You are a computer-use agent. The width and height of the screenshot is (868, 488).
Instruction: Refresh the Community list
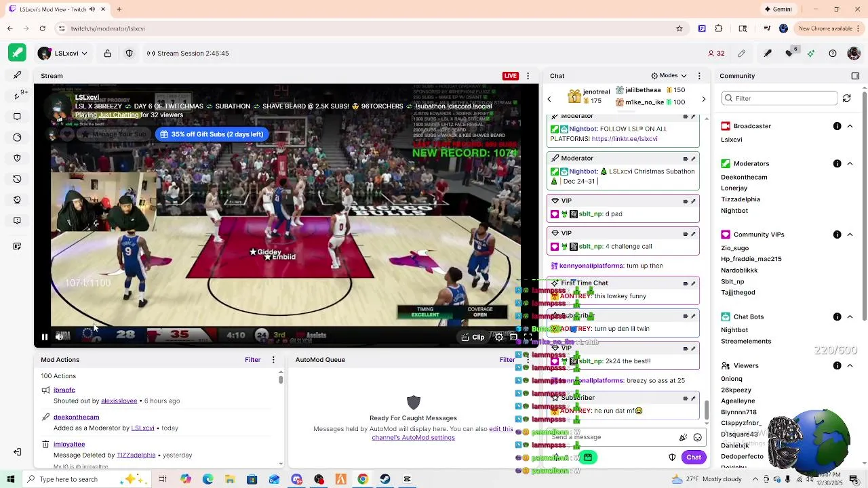pos(846,98)
